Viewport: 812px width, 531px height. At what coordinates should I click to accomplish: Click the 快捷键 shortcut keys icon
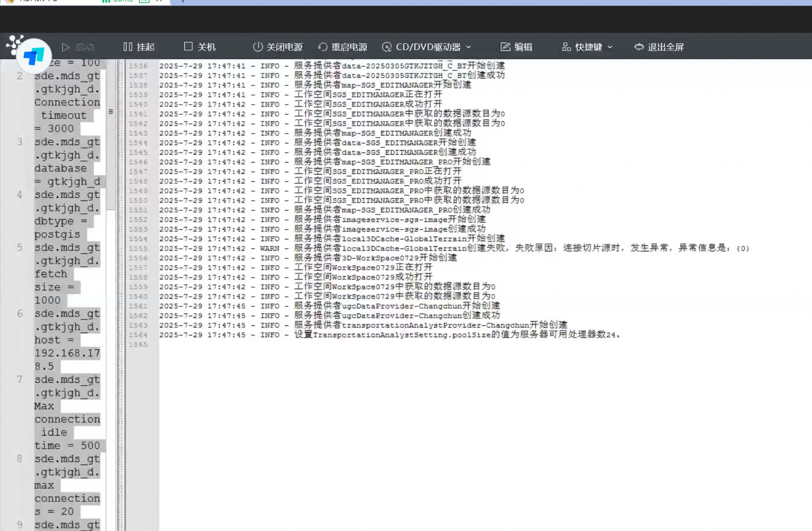[x=566, y=47]
